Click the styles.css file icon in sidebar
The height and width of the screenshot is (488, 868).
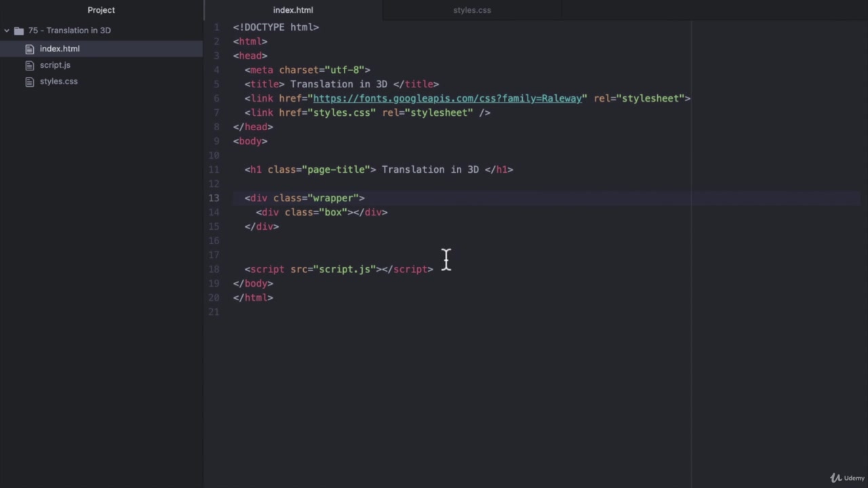tap(30, 81)
